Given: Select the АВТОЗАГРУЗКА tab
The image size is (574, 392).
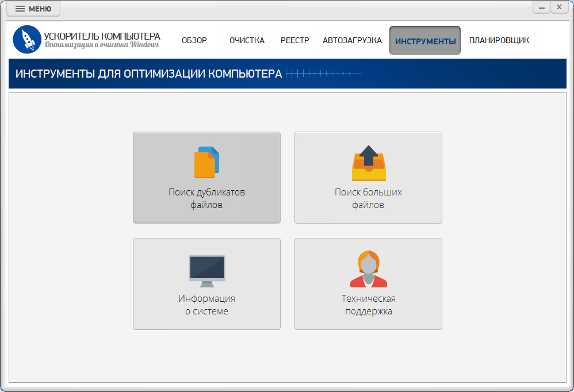Looking at the screenshot, I should 352,40.
